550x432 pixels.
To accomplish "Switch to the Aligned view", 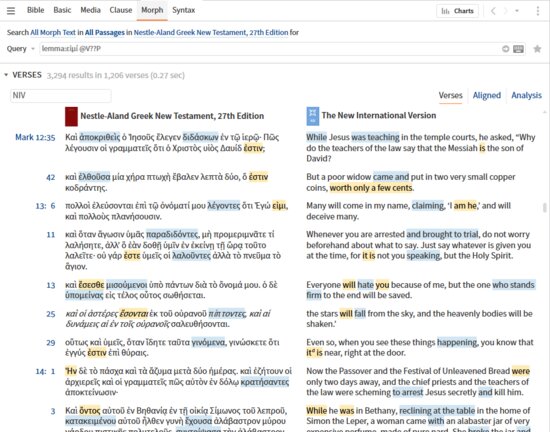I will (x=487, y=95).
